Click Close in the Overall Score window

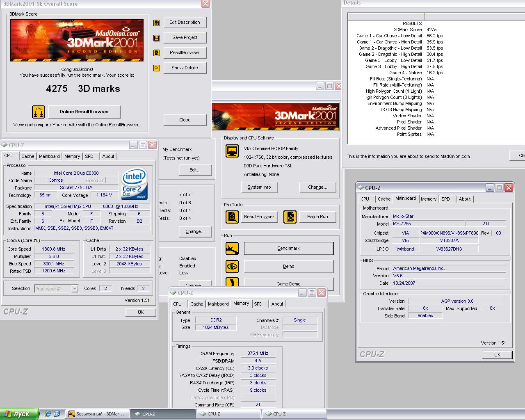tap(185, 120)
